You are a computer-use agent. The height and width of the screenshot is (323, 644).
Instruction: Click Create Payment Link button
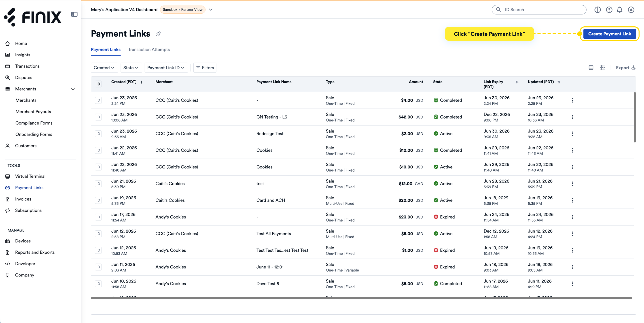610,34
